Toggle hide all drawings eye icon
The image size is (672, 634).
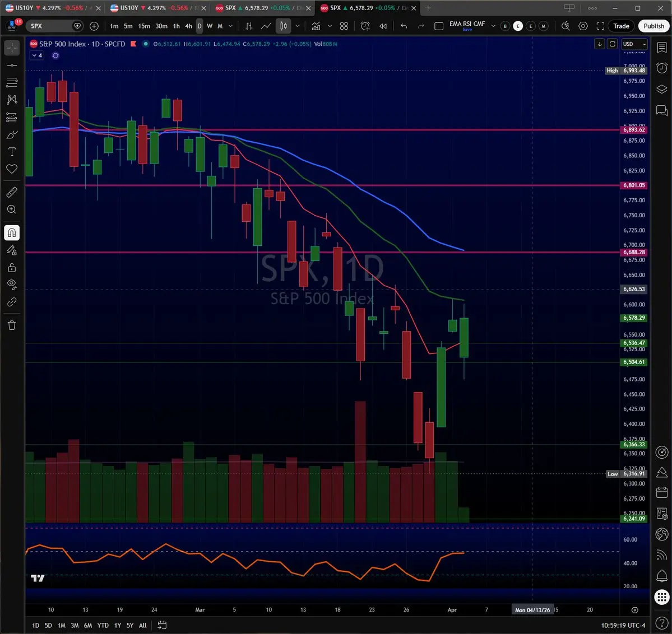(12, 285)
